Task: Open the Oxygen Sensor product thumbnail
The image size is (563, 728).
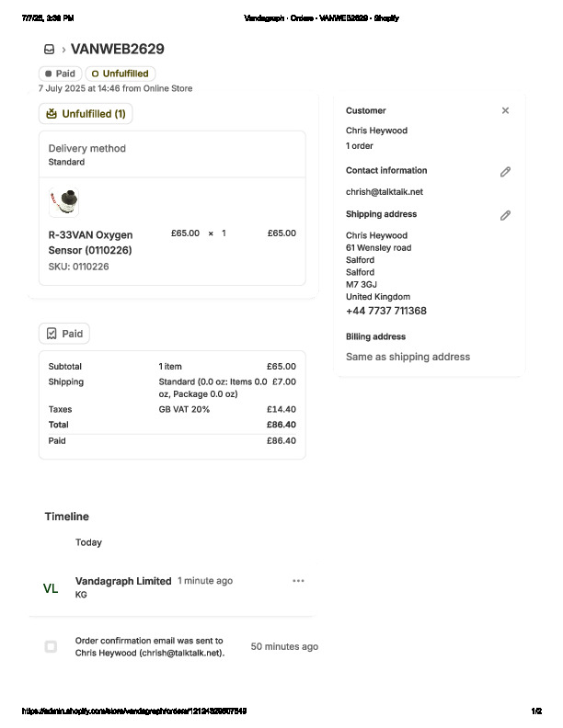Action: point(63,201)
